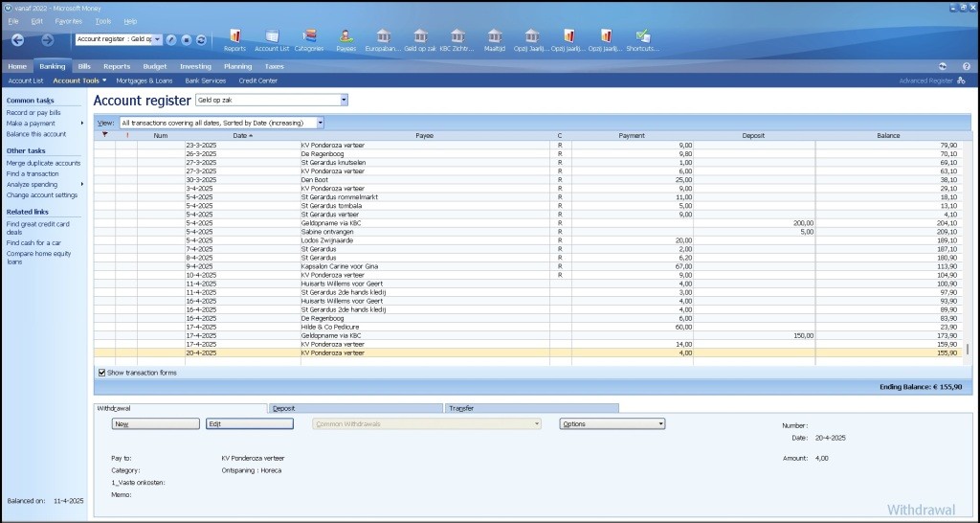Click the Refresh icon in toolbar
The image size is (980, 523).
coord(201,39)
